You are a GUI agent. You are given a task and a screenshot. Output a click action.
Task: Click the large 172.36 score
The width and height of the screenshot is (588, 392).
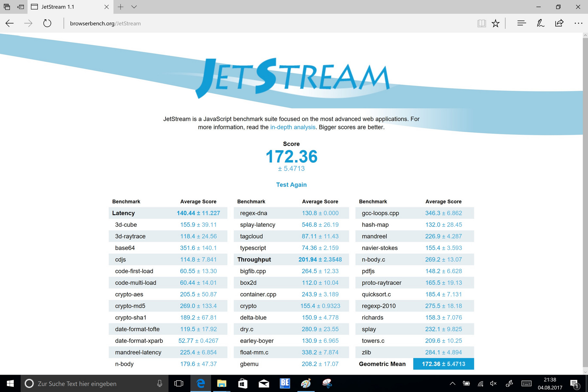tap(291, 156)
